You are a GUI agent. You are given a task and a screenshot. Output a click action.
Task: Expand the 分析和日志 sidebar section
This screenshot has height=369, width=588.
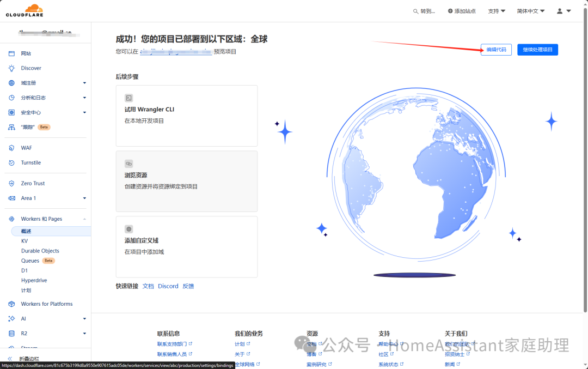[84, 98]
